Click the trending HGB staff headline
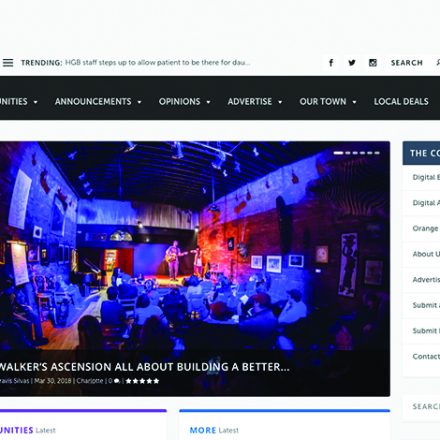Image resolution: width=440 pixels, height=440 pixels. point(158,63)
